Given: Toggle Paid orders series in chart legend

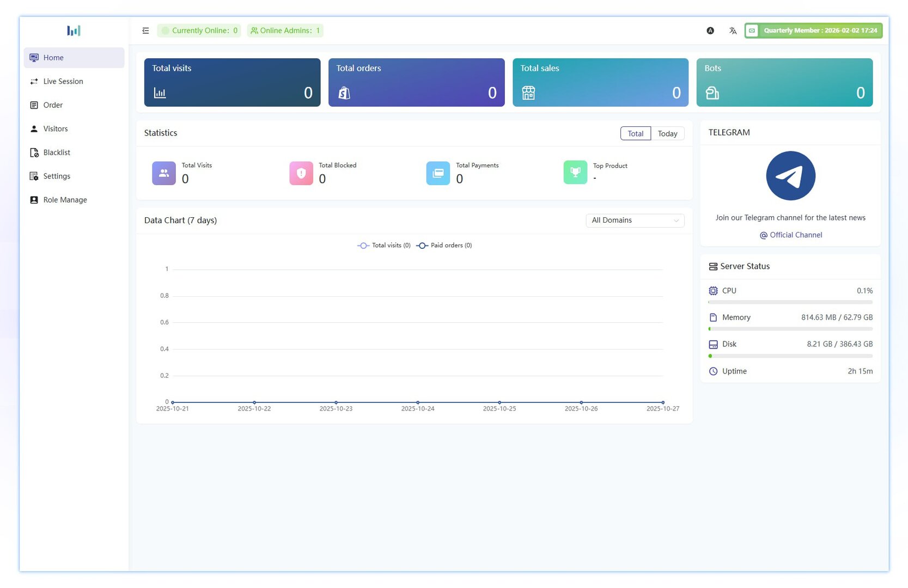Looking at the screenshot, I should 444,246.
